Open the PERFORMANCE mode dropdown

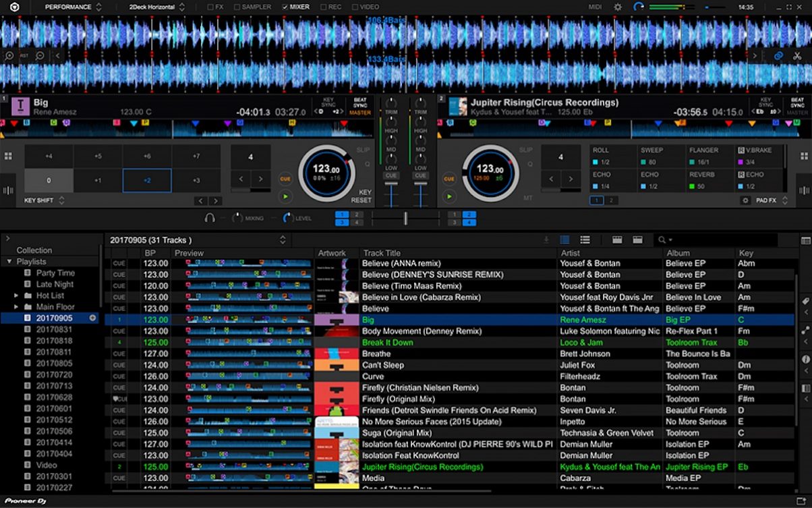[74, 7]
